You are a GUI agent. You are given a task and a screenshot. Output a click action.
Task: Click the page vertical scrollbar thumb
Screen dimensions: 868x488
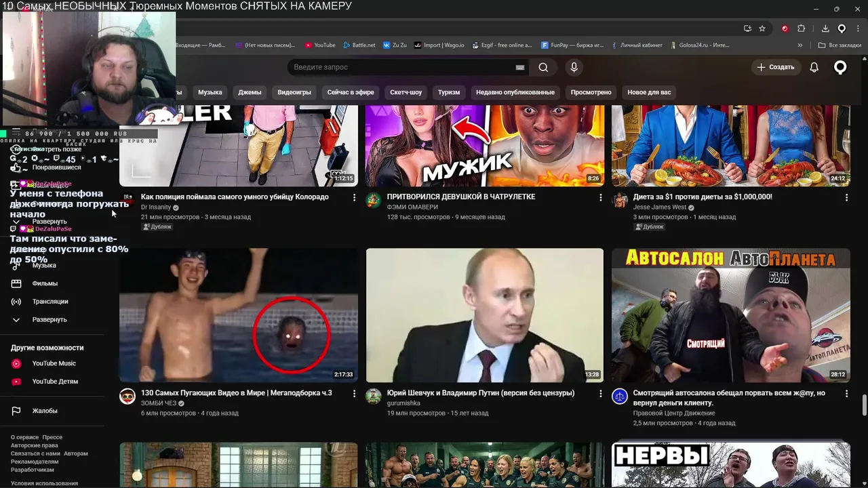[865, 405]
